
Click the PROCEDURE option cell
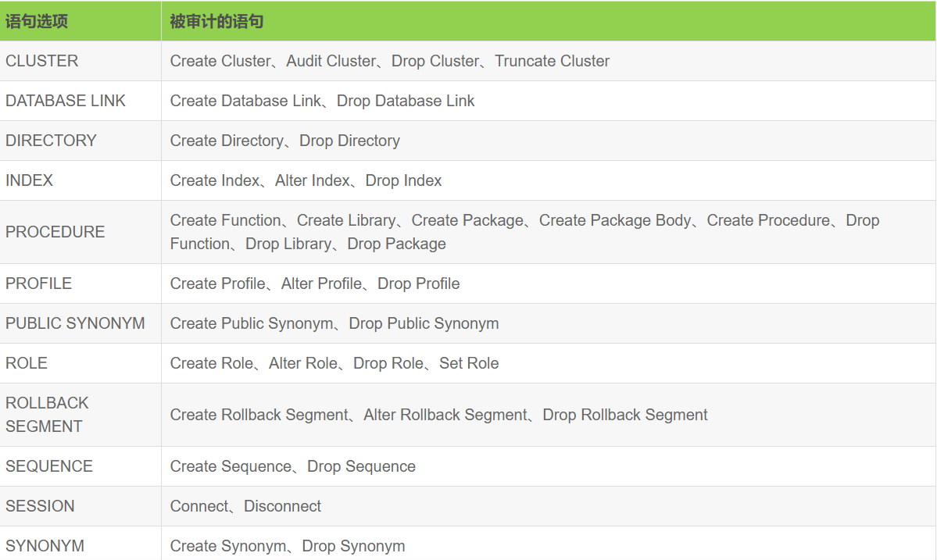point(80,232)
